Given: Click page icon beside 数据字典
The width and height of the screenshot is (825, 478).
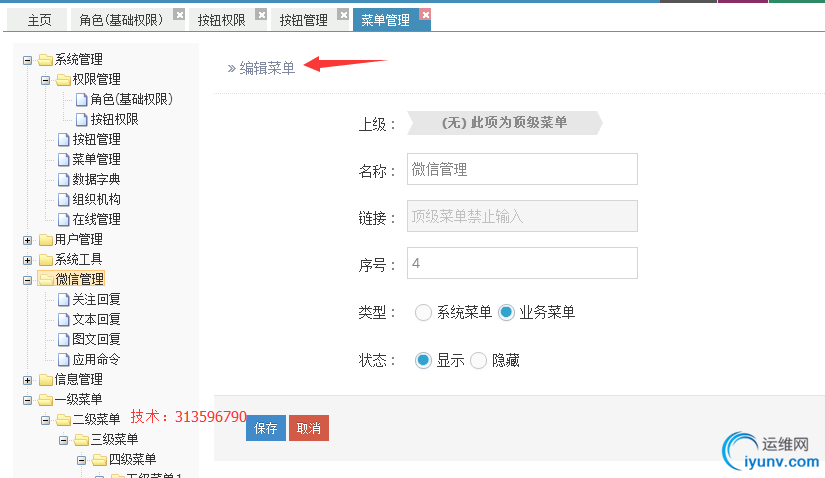Looking at the screenshot, I should coord(64,180).
